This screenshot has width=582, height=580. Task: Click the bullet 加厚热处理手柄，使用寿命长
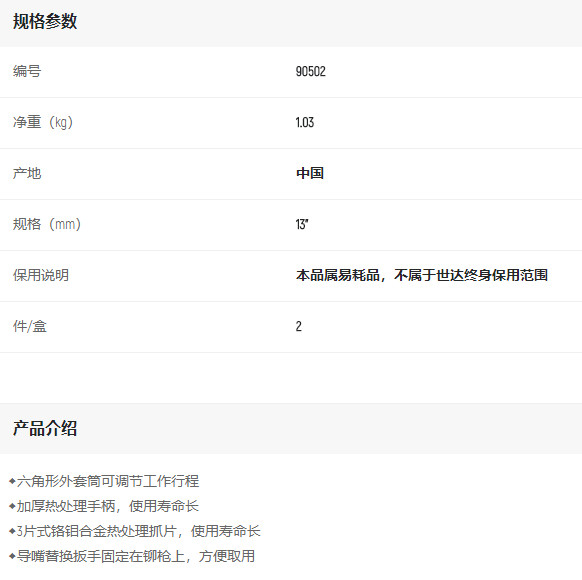coord(108,506)
